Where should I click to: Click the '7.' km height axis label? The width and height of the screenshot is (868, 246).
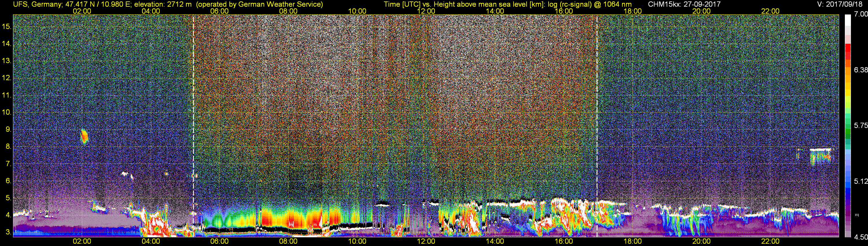coord(8,164)
